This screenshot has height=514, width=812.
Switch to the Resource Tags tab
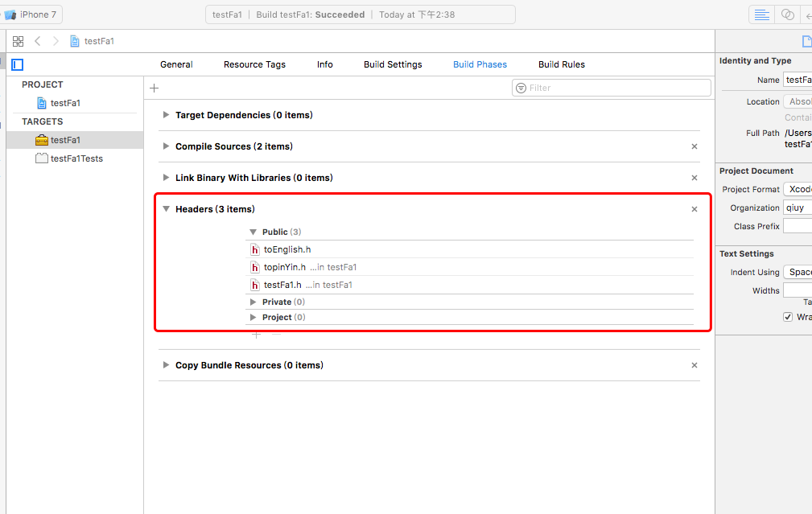[x=254, y=64]
